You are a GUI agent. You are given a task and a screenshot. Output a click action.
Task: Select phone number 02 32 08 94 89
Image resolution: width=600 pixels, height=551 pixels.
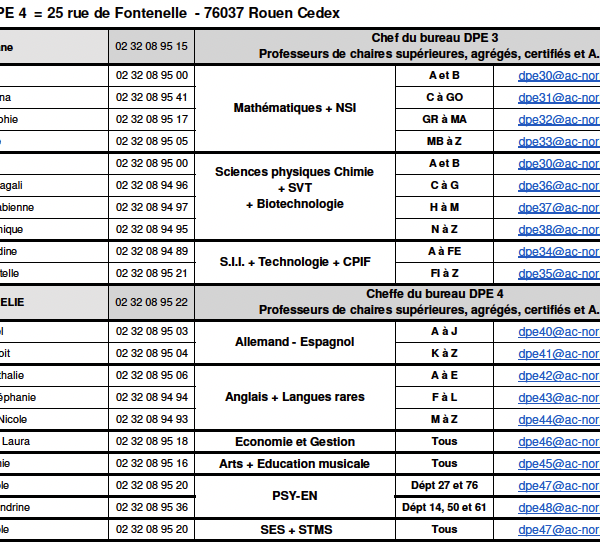click(x=152, y=251)
